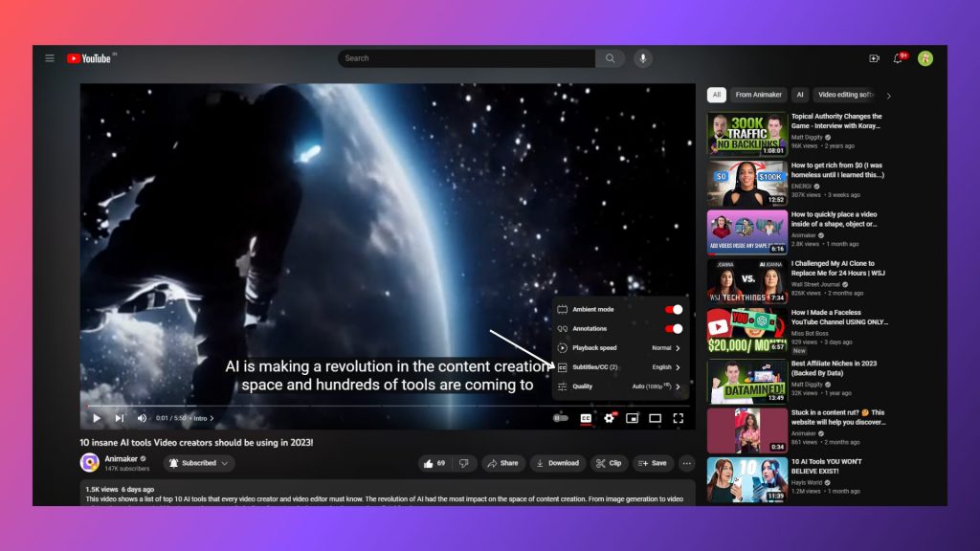Open the Create video icon
The height and width of the screenshot is (551, 980).
pyautogui.click(x=874, y=58)
